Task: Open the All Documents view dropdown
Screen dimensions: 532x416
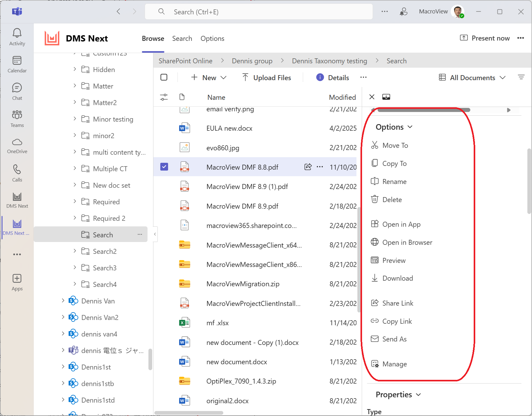Action: point(472,78)
